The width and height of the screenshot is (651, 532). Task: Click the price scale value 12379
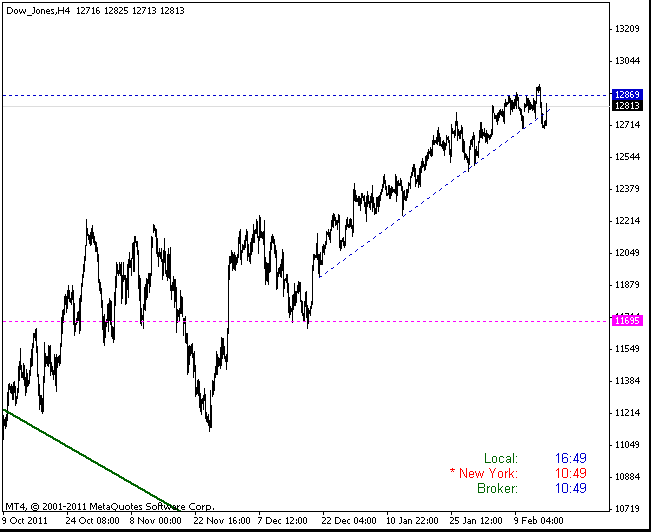point(627,189)
